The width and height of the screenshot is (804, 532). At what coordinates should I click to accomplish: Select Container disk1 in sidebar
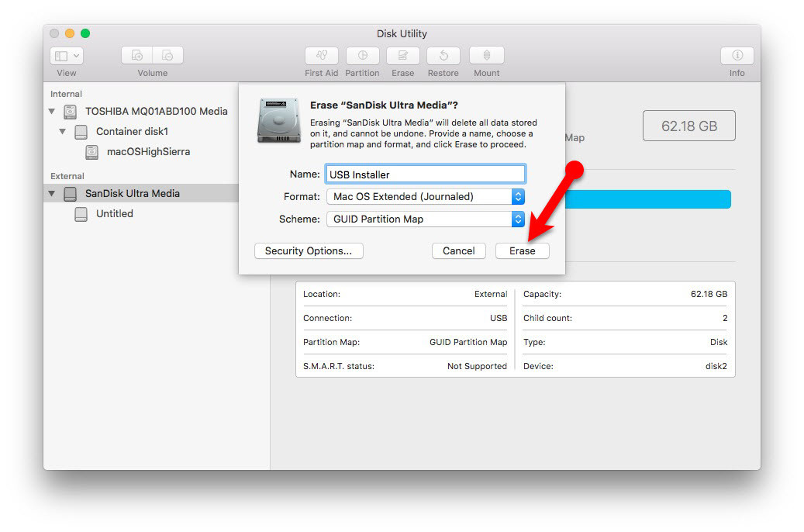pyautogui.click(x=133, y=132)
